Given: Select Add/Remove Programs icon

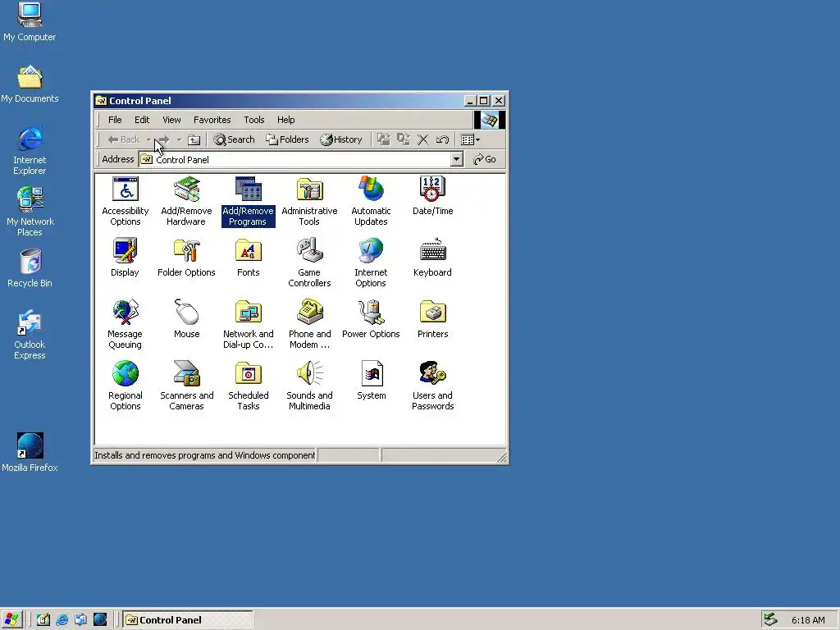Looking at the screenshot, I should tap(248, 202).
